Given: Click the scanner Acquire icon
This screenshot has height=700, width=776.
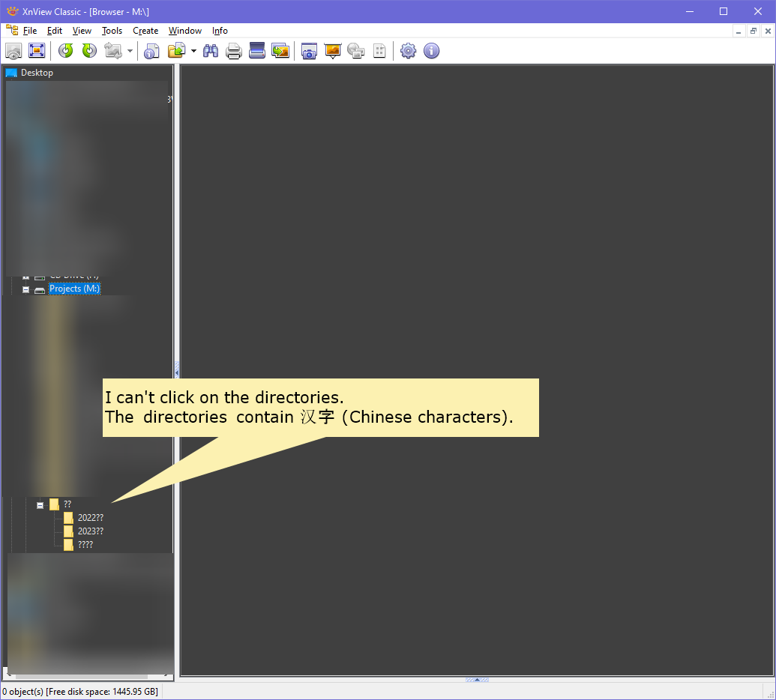Looking at the screenshot, I should 257,50.
